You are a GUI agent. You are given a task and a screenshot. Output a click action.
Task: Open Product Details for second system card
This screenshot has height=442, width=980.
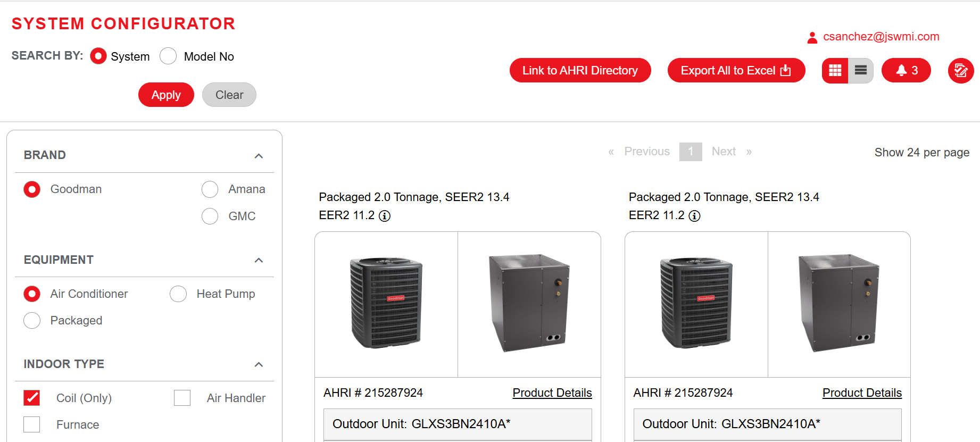(x=862, y=393)
